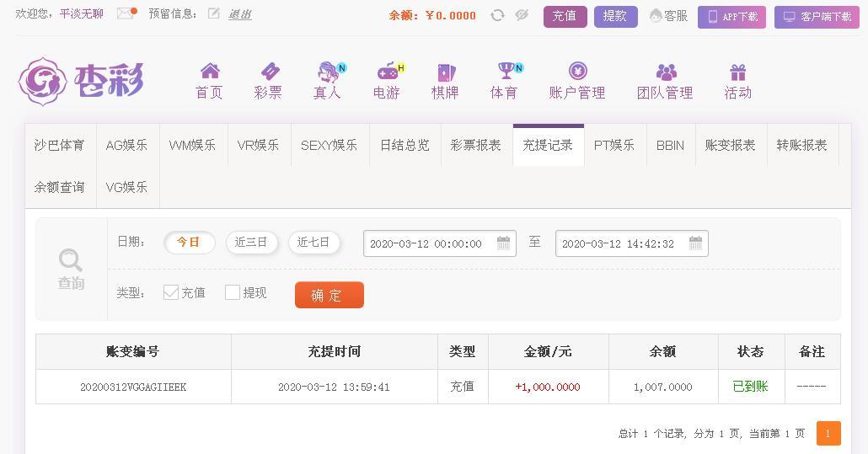Switch to 转账报表 tab
Viewport: 868px width, 454px height.
coord(802,146)
